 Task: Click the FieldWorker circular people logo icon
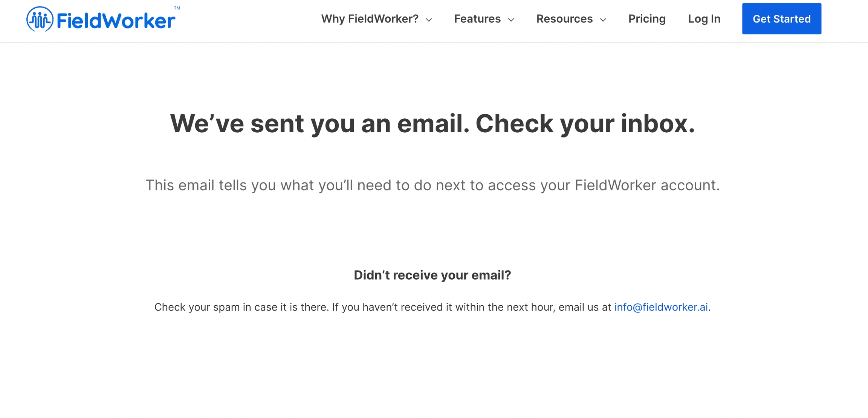point(40,19)
